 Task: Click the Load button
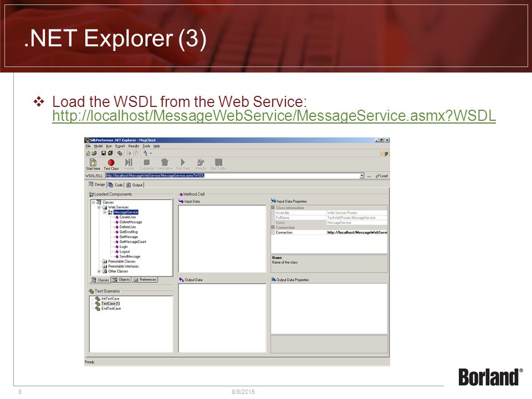382,176
